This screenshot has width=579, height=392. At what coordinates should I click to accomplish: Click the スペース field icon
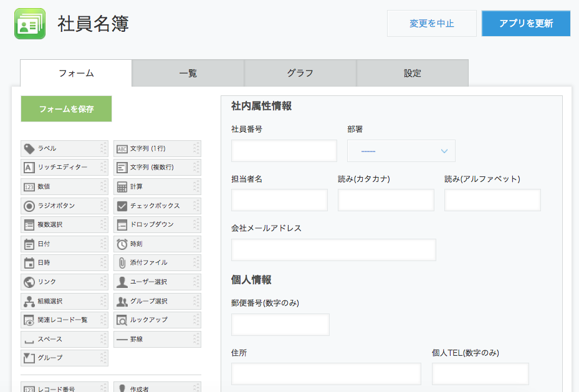click(29, 341)
